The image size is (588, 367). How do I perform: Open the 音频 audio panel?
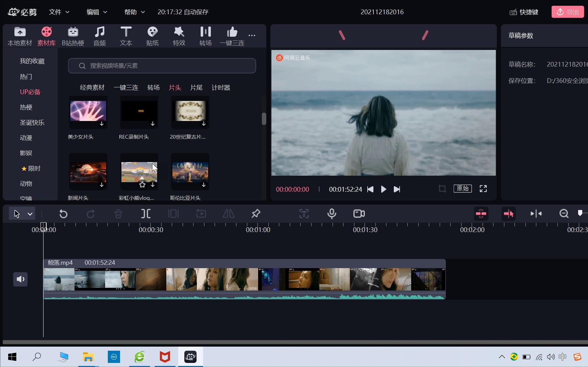point(99,36)
